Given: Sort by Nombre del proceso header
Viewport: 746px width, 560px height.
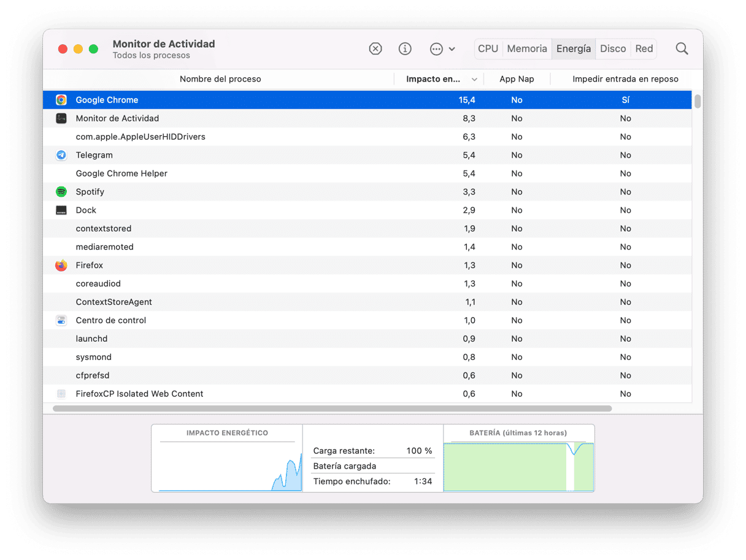Looking at the screenshot, I should 220,79.
